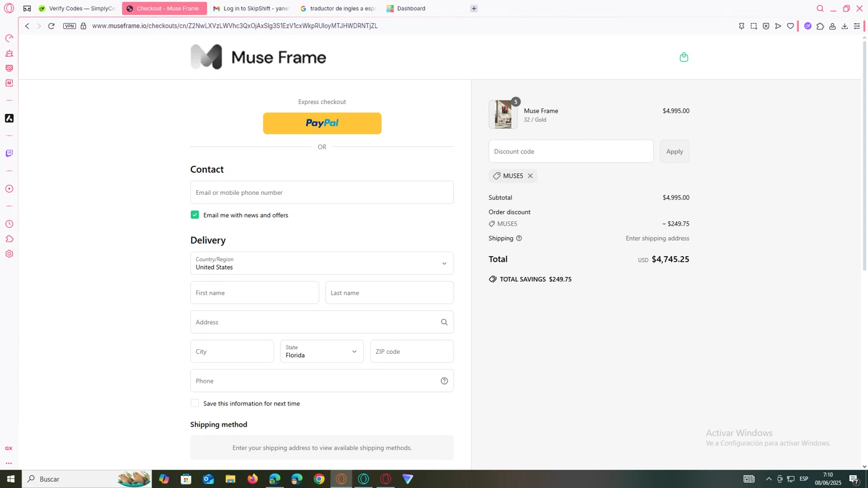Open Windows Start menu
The width and height of the screenshot is (868, 488).
[x=10, y=479]
